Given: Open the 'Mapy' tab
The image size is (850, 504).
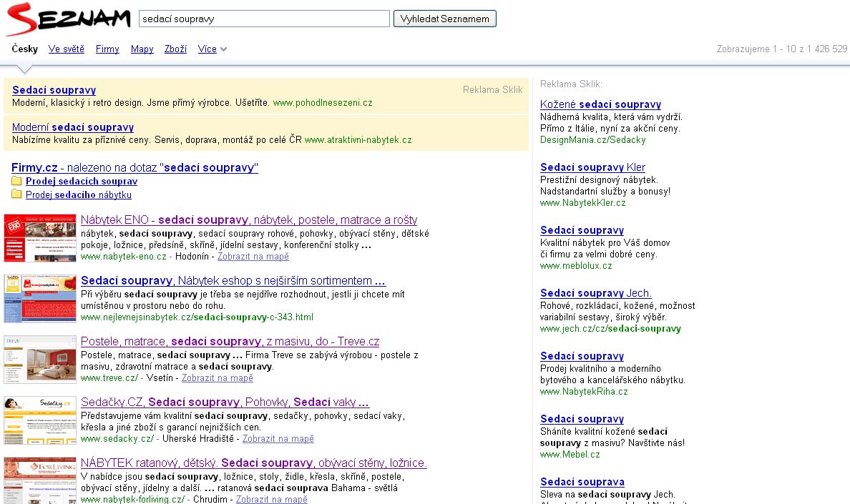Looking at the screenshot, I should (142, 49).
